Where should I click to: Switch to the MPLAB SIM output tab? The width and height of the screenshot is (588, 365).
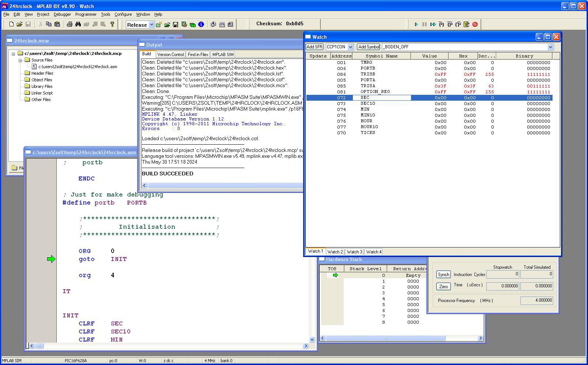click(x=223, y=54)
